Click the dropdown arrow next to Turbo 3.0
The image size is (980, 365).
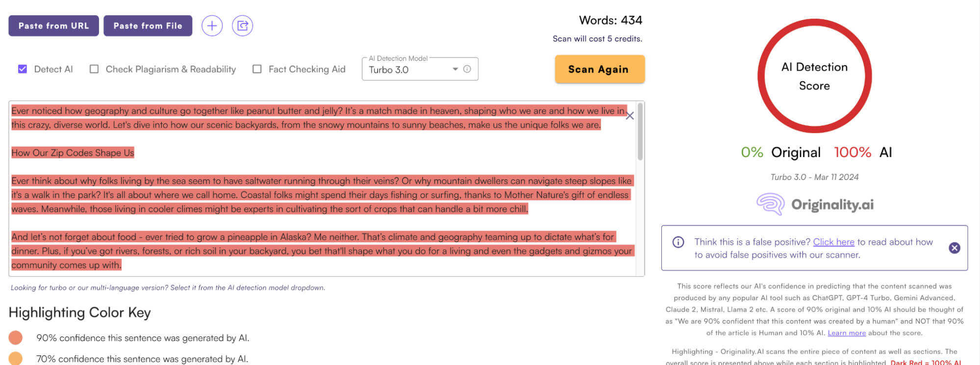455,69
